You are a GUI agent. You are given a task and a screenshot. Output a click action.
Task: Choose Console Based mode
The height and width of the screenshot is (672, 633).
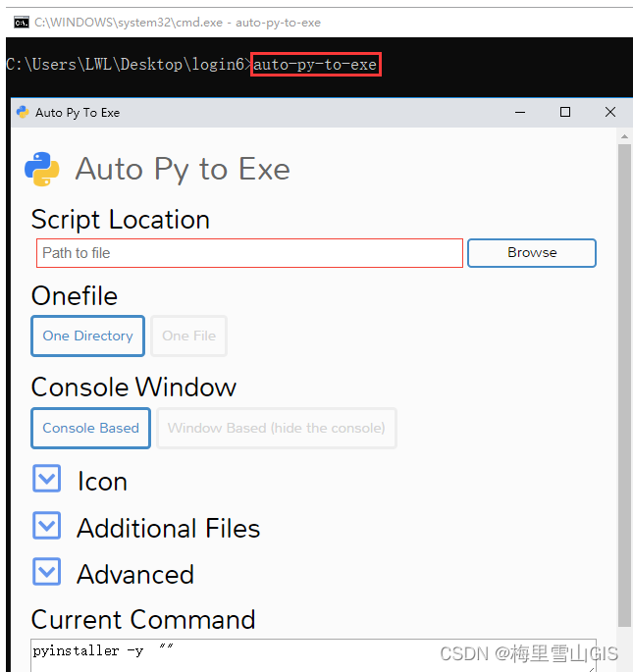click(x=90, y=428)
